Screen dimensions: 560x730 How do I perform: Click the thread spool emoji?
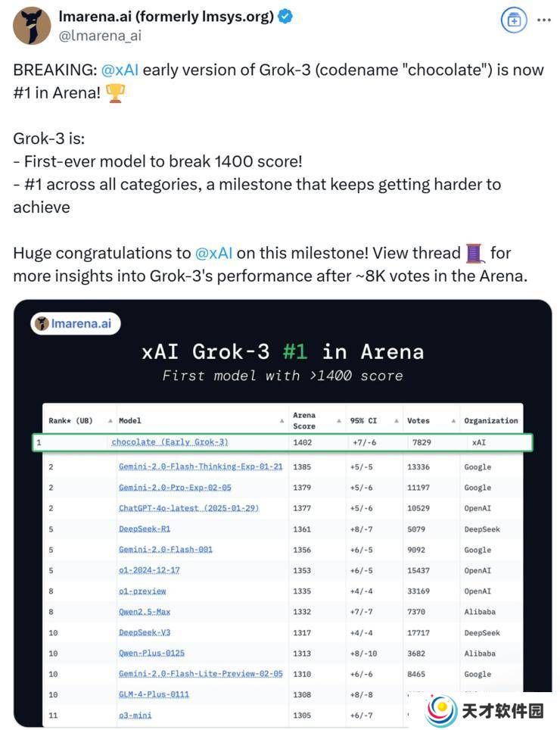[475, 253]
